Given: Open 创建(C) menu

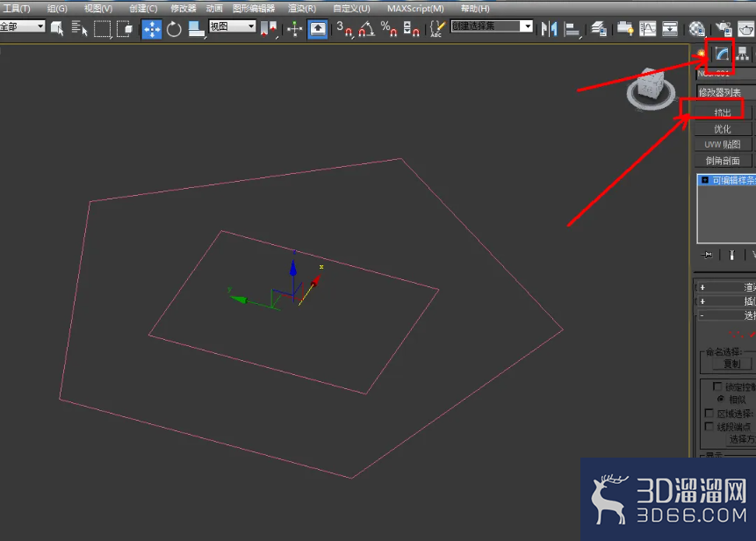Looking at the screenshot, I should (143, 9).
